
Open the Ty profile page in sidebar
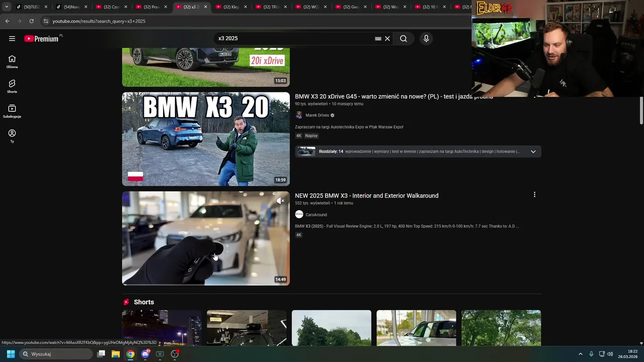pyautogui.click(x=12, y=136)
